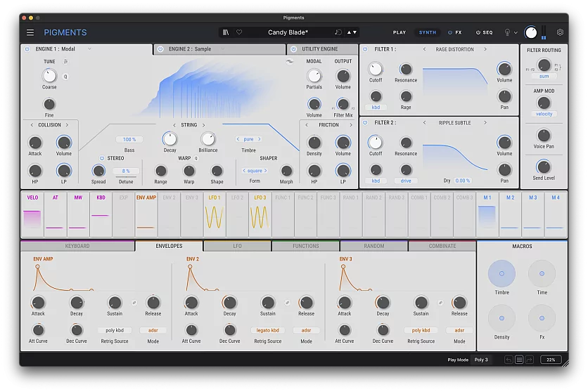Toggle the SEQ section power icon

tap(478, 32)
